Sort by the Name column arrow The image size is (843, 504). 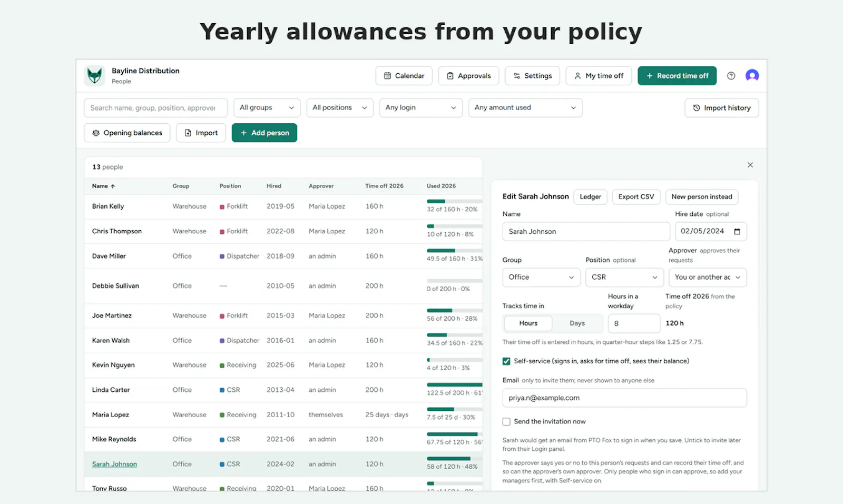point(113,186)
